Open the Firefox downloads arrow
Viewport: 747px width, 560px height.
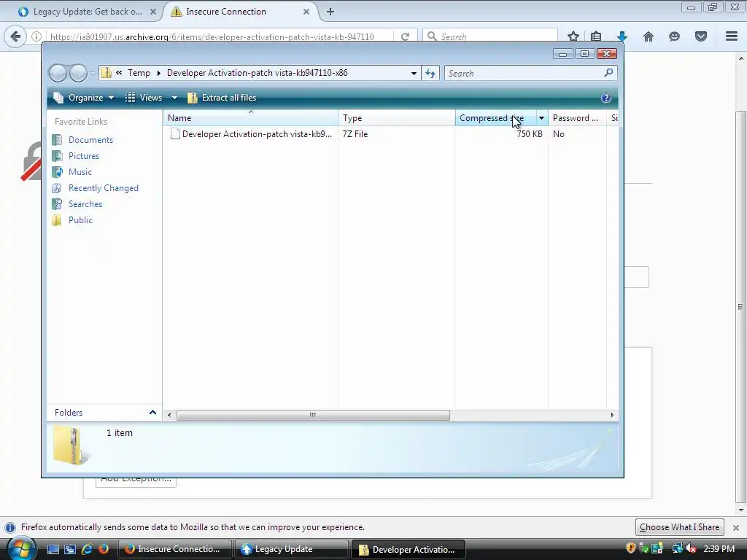[622, 36]
